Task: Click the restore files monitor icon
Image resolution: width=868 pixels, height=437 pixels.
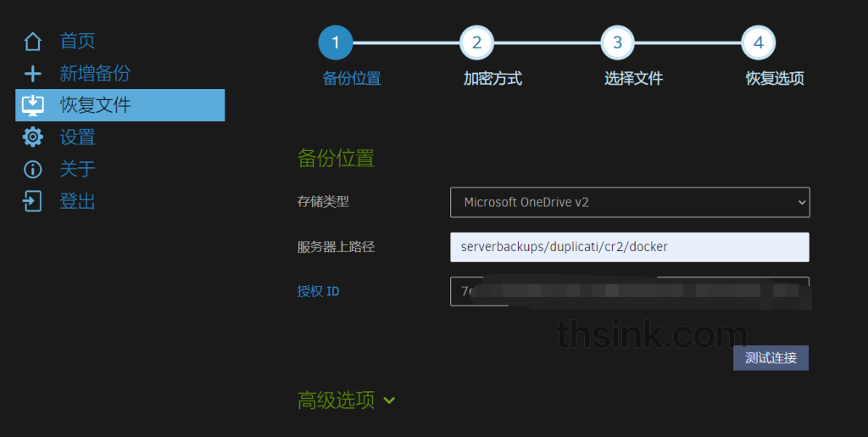Action: (x=33, y=105)
